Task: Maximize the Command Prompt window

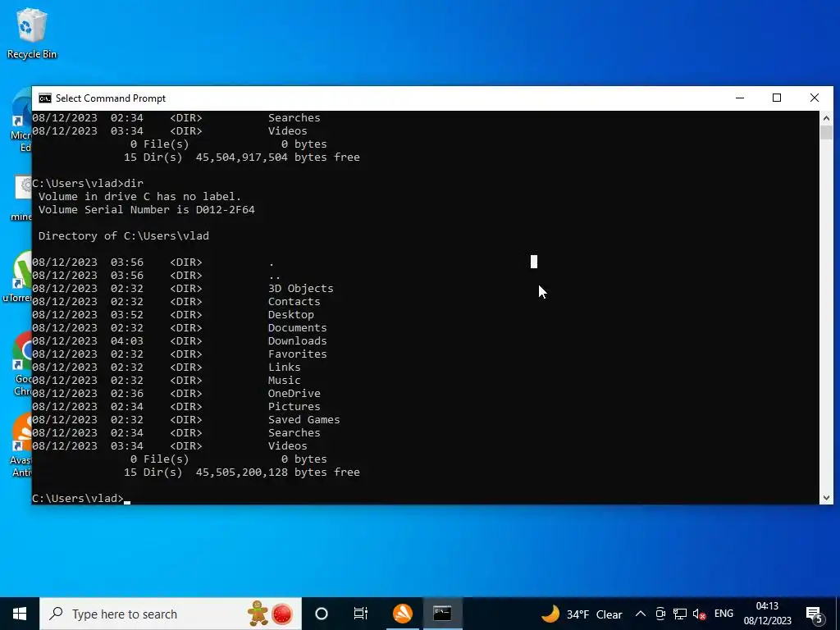Action: click(x=777, y=98)
